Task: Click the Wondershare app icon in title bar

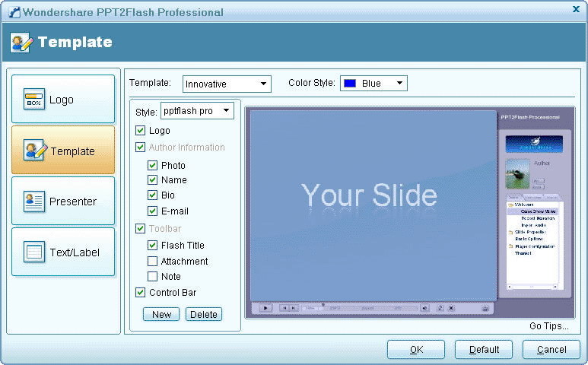Action: click(x=14, y=12)
